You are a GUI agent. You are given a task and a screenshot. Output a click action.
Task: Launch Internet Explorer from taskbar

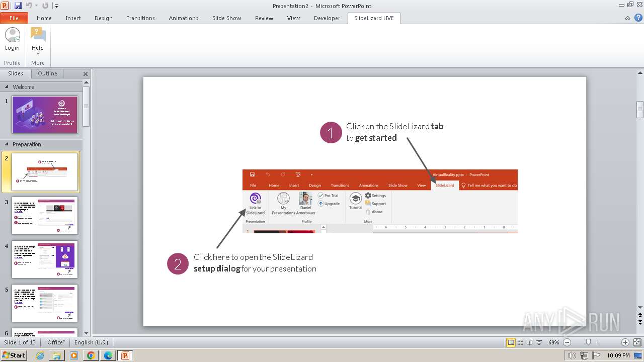(40, 355)
